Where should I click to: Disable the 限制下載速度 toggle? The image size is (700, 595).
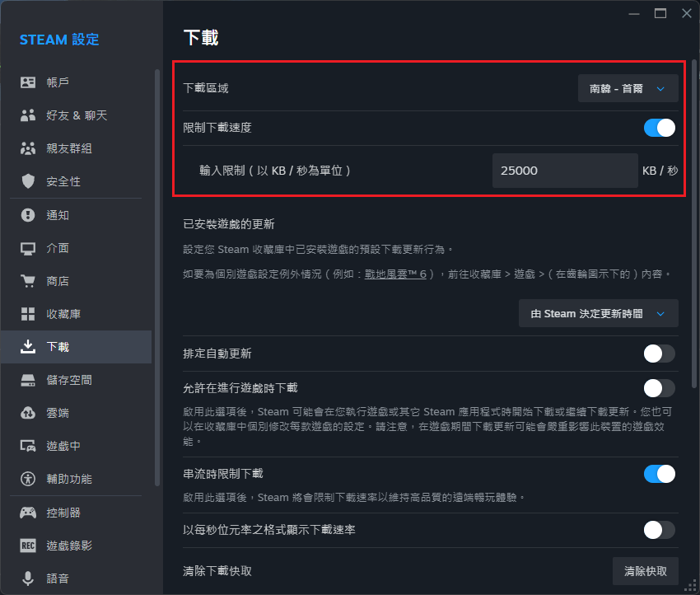(659, 128)
